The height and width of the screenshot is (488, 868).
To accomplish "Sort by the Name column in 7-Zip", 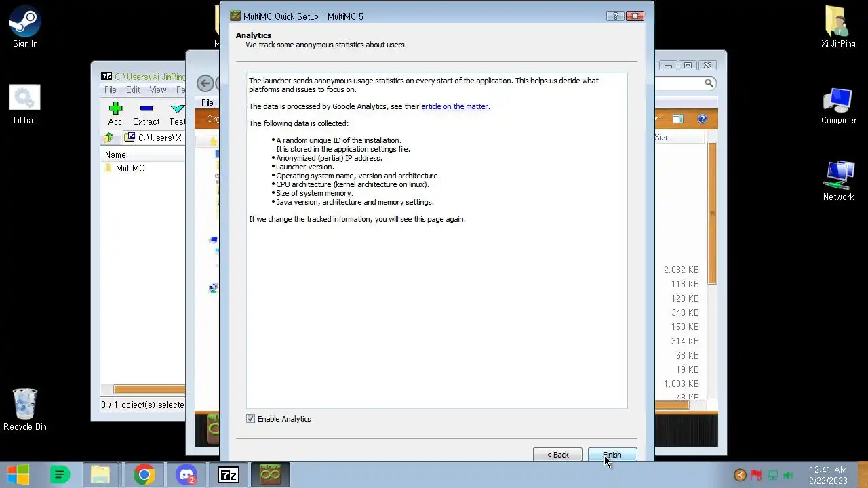I will (x=144, y=155).
